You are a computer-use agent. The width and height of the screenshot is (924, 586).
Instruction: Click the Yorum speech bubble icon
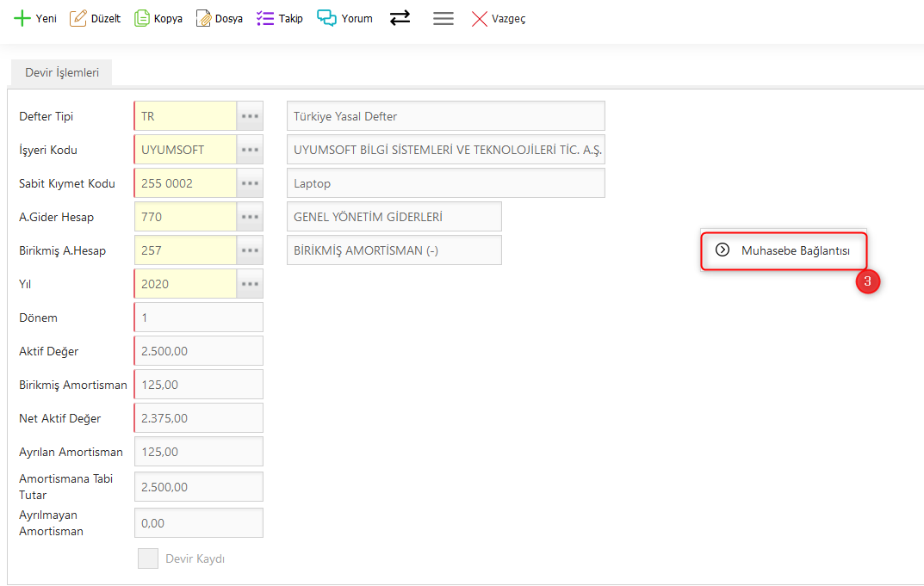[326, 18]
